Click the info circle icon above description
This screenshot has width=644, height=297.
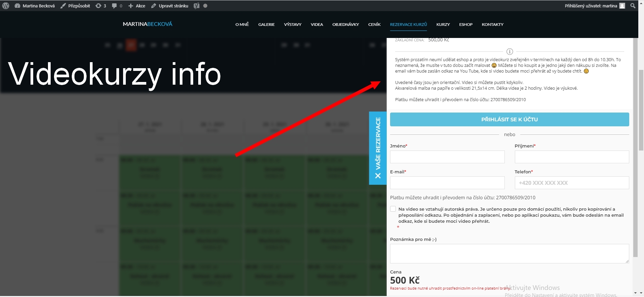[x=509, y=51]
